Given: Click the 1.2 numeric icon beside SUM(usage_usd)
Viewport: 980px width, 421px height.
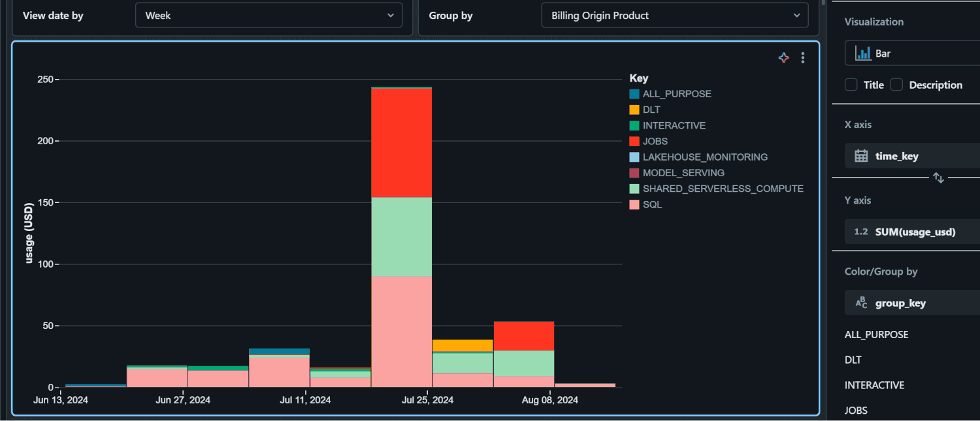Looking at the screenshot, I should 862,231.
